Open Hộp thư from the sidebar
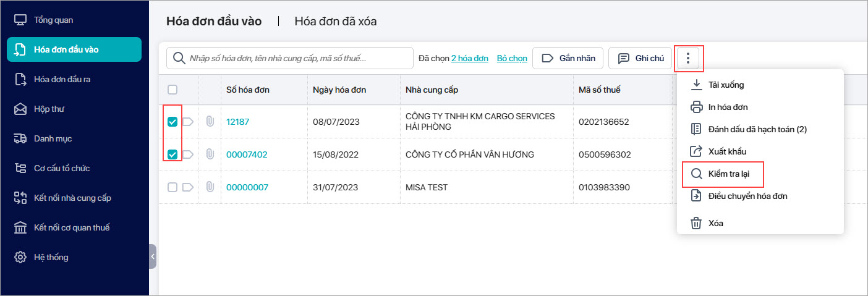 [49, 109]
